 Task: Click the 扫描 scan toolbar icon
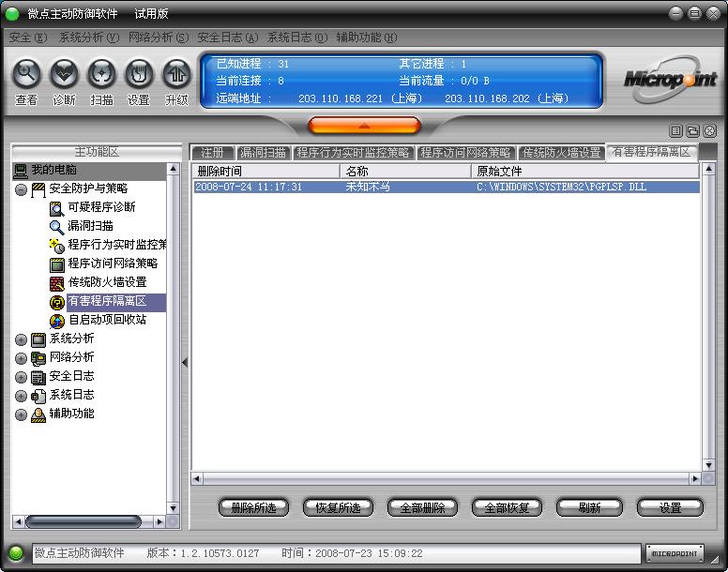coord(101,73)
